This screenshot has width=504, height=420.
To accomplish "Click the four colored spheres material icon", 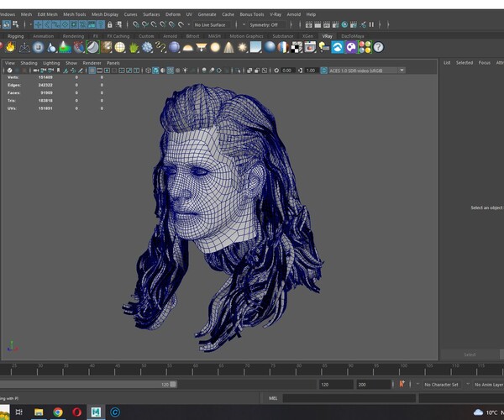I will (x=365, y=47).
